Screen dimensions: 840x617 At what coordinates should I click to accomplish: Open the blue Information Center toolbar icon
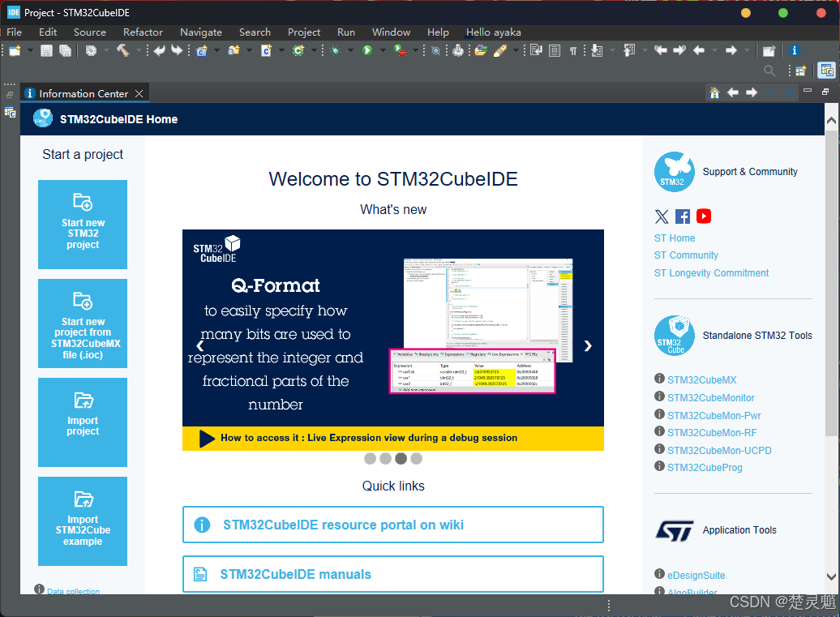794,50
